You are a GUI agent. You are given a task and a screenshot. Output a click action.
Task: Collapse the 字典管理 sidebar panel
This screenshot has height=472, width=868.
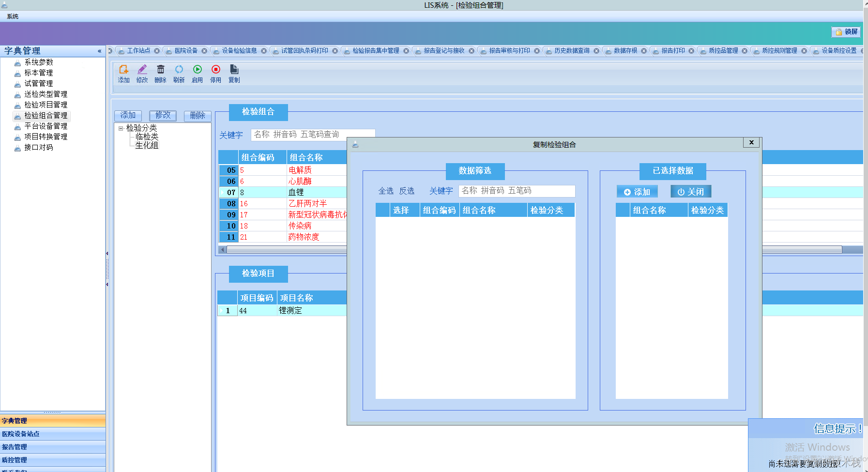pyautogui.click(x=100, y=51)
